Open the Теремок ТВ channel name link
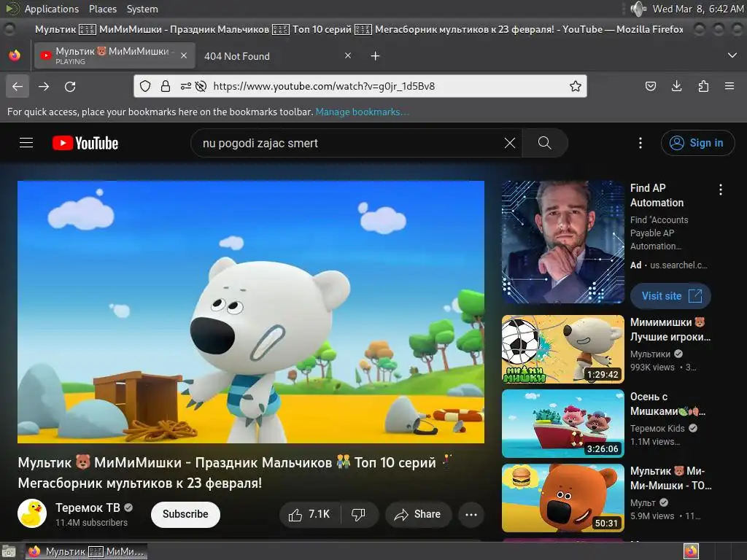 point(88,507)
